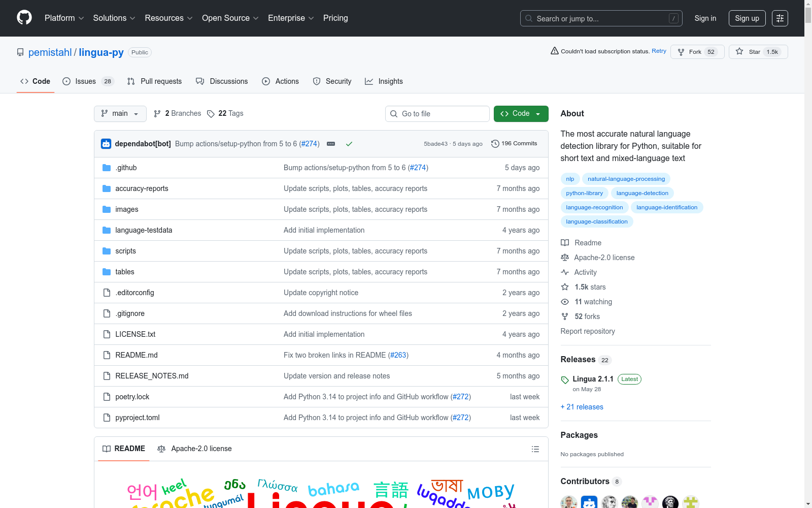
Task: Open the README.md file
Action: pyautogui.click(x=137, y=355)
